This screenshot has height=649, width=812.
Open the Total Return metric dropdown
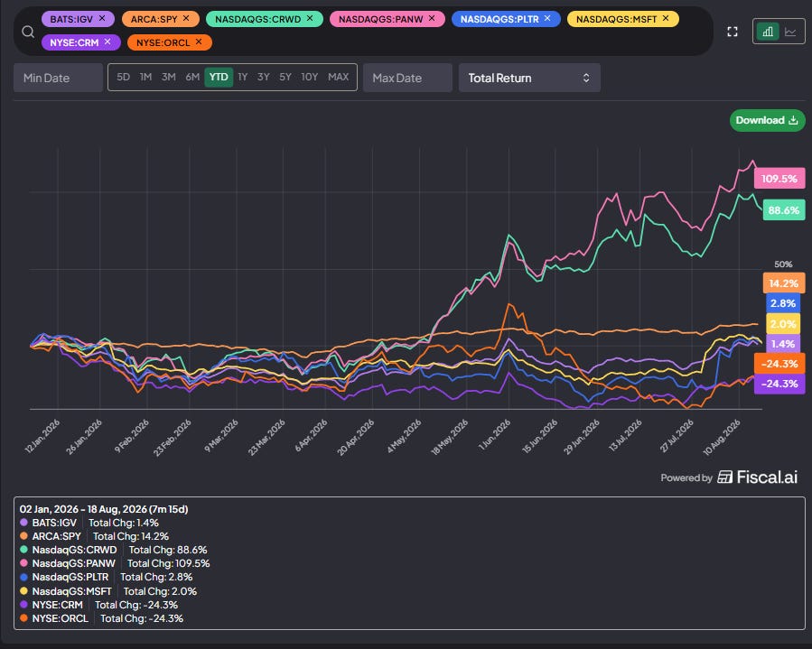point(529,78)
